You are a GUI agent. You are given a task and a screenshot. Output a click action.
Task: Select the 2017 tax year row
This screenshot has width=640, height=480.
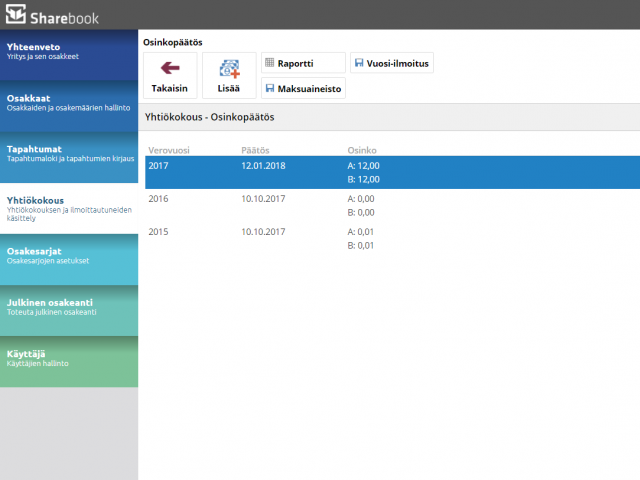392,172
